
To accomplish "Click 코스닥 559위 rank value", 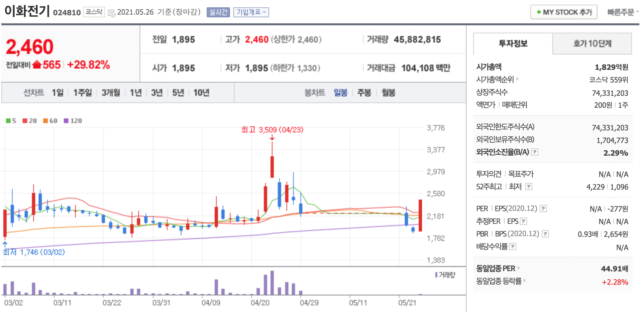I will tap(608, 80).
